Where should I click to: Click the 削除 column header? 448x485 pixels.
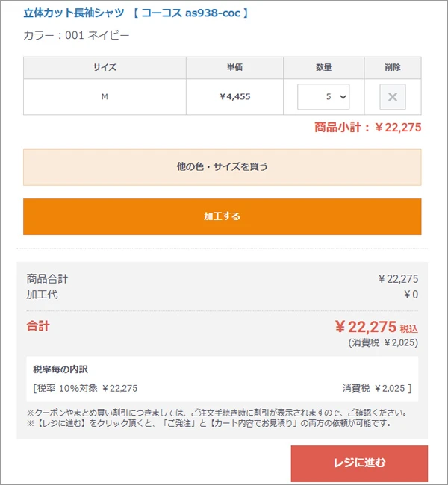[x=393, y=67]
